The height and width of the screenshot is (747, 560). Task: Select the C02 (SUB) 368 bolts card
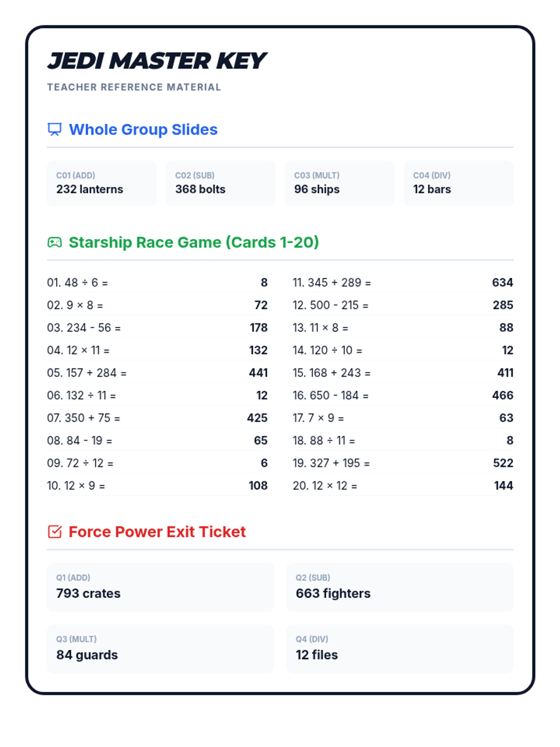coord(220,183)
